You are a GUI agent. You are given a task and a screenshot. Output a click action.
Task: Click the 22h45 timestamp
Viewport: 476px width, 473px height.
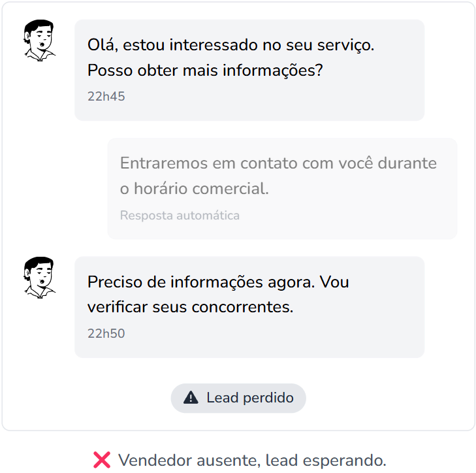tap(106, 97)
